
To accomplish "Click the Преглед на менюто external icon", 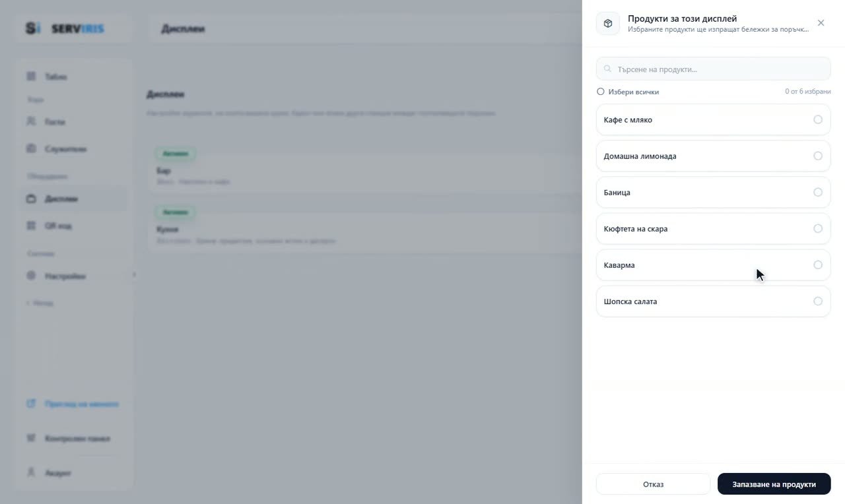I will point(31,404).
